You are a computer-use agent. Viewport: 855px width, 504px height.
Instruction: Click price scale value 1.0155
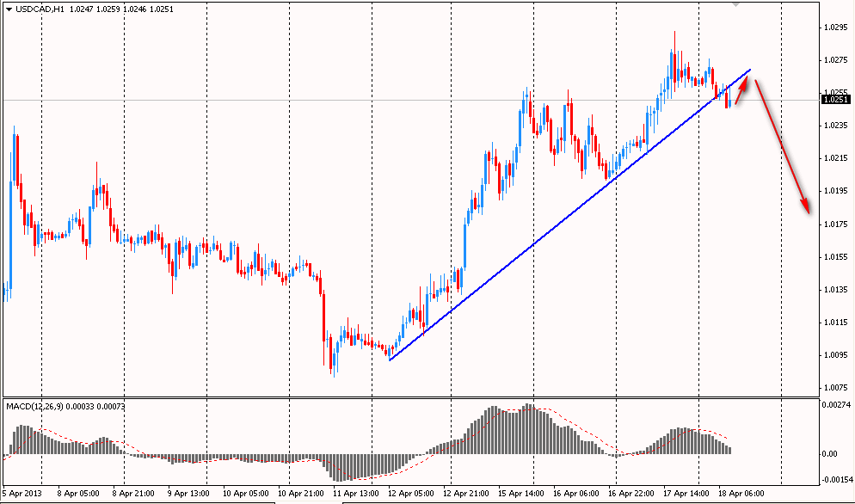click(836, 257)
